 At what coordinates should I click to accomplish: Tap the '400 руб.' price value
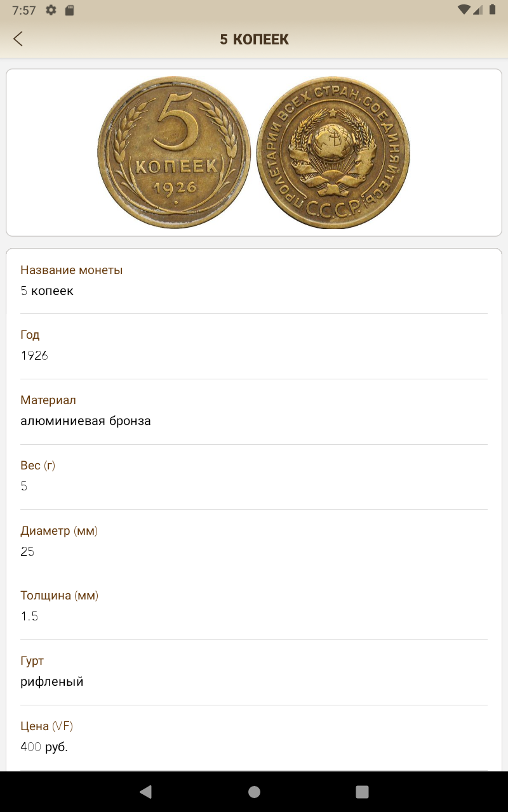coord(44,747)
